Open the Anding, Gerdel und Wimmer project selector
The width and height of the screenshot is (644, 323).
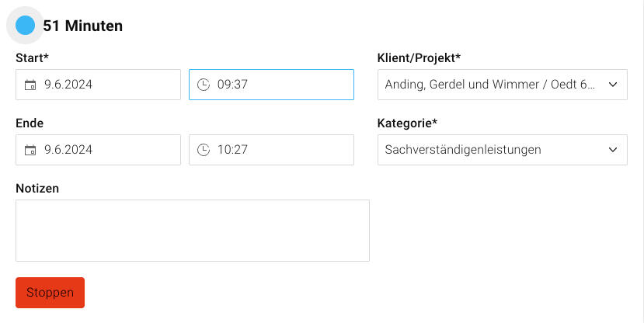coord(490,85)
